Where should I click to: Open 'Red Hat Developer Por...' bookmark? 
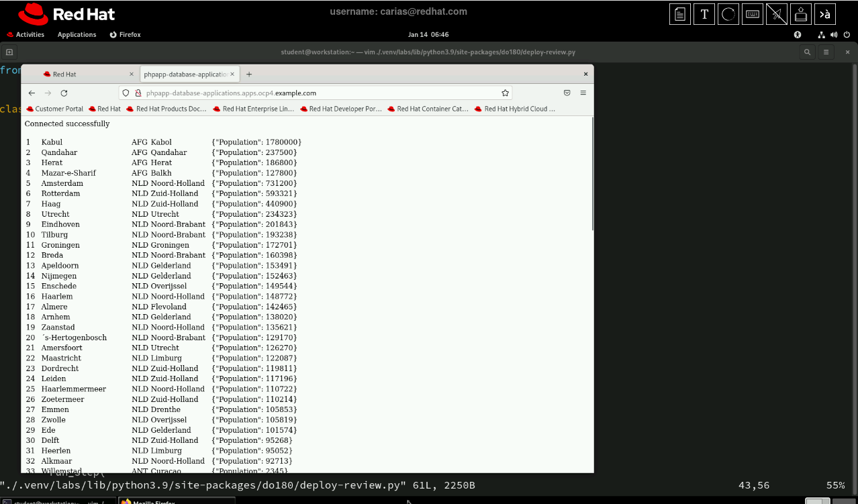(341, 109)
